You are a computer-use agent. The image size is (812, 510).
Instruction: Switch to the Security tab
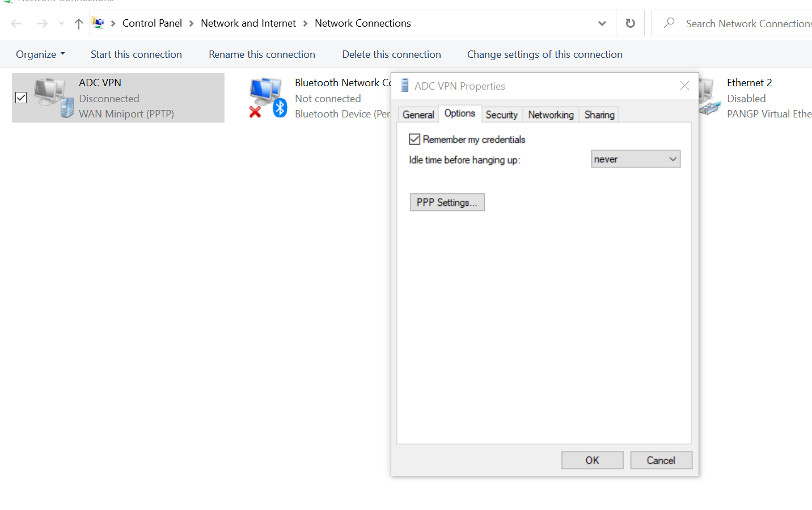[502, 115]
